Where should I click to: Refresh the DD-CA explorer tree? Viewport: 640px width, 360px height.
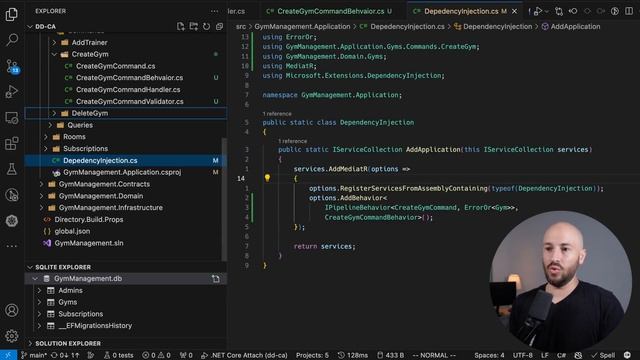207,27
